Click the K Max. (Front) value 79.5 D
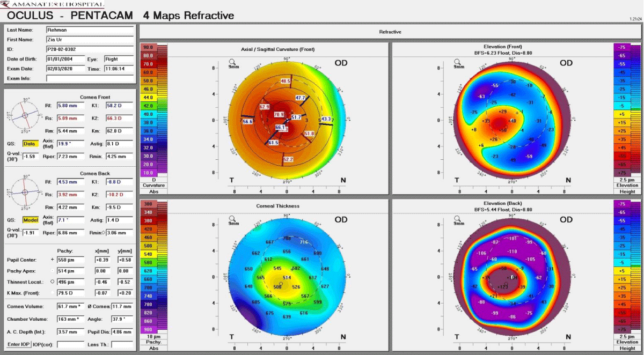Image resolution: width=644 pixels, height=355 pixels. click(70, 293)
